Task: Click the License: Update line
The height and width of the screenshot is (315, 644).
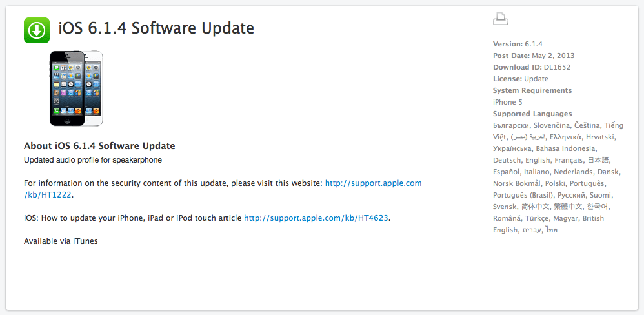Action: (x=520, y=79)
